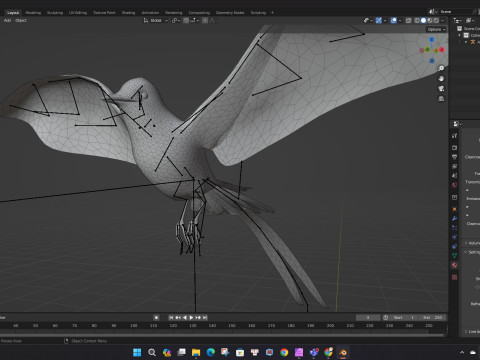Open the UV Editing workspace tab
480x360 pixels.
78,13
